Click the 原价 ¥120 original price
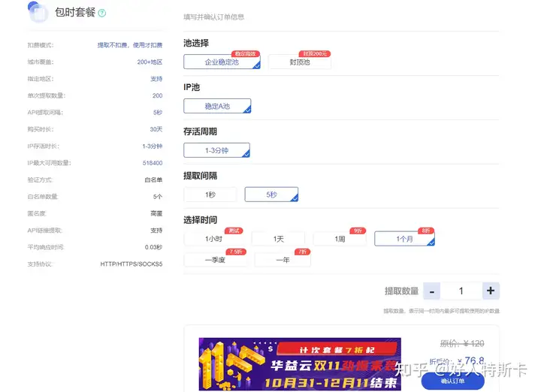 click(462, 343)
